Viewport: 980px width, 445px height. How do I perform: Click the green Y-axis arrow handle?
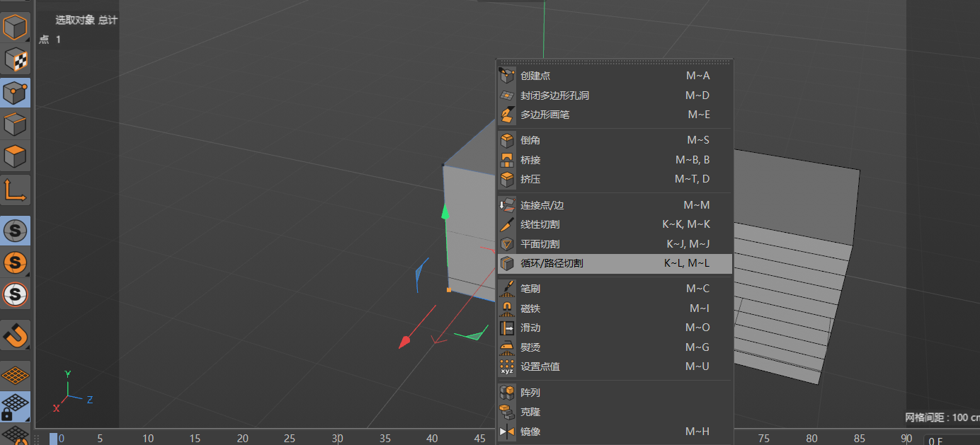point(445,212)
